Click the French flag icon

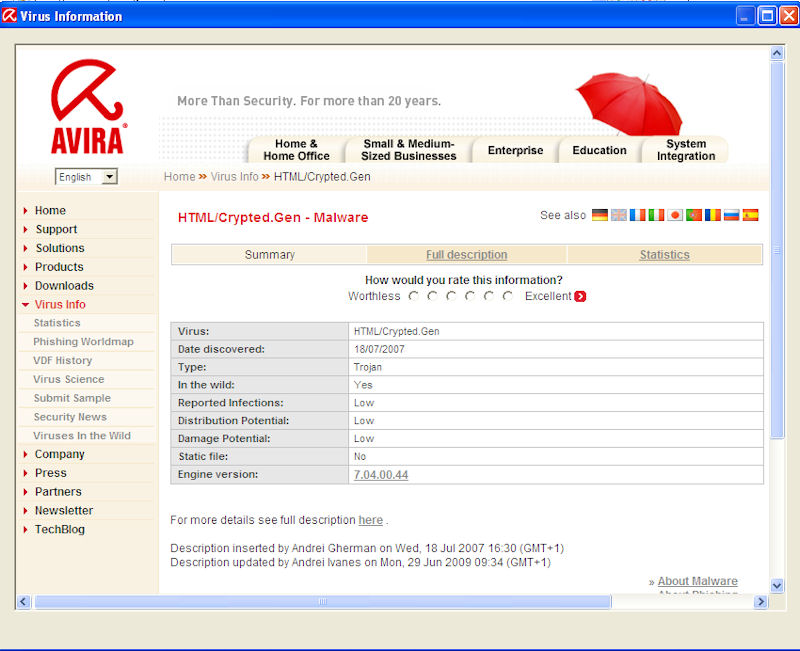point(637,215)
